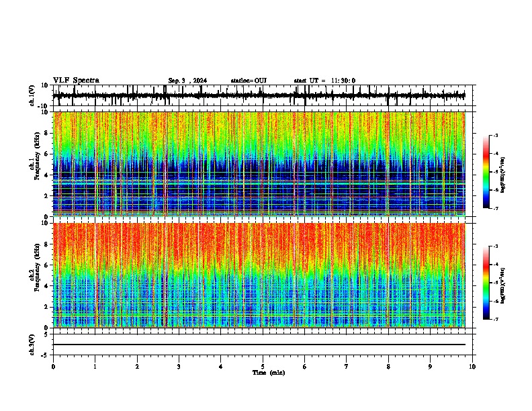Screen dimensions: 532x411
Task: Click time axis tick label '0'
Action: click(x=53, y=367)
